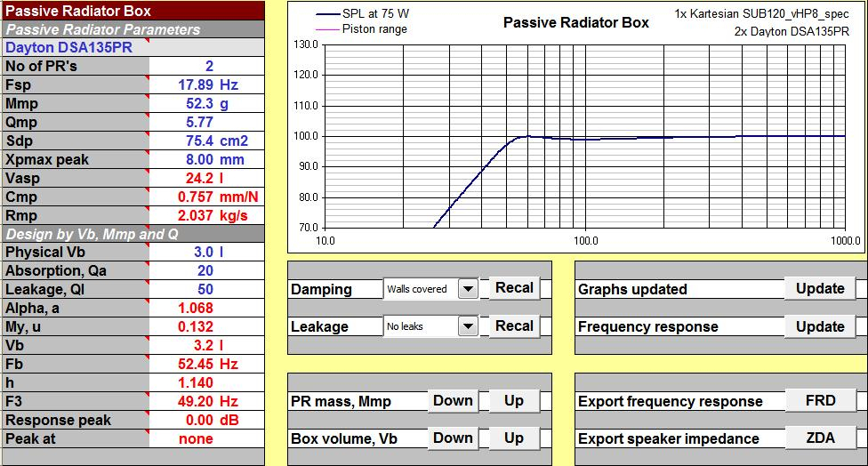Select the Fsp value 17.89 Hz
The image size is (868, 466).
[x=208, y=85]
